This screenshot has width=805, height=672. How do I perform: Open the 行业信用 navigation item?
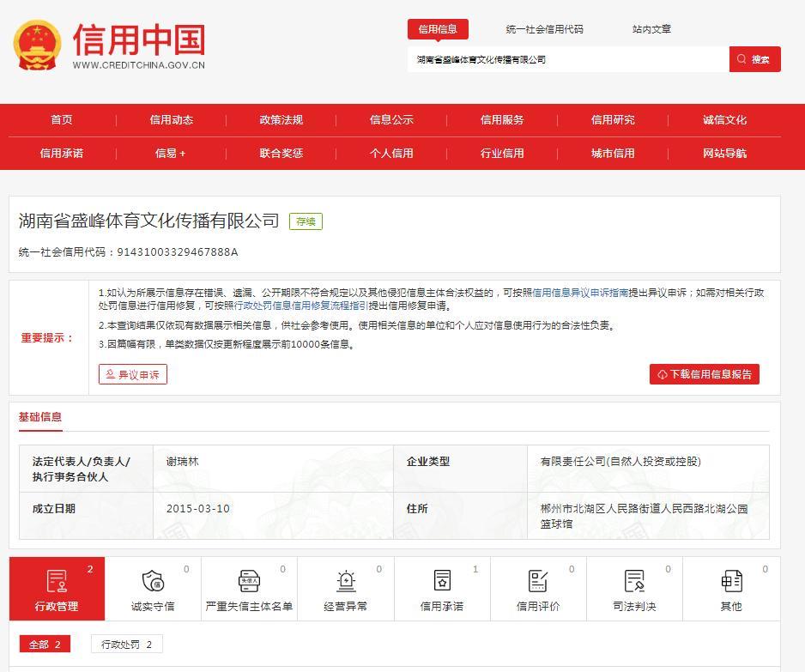click(502, 153)
